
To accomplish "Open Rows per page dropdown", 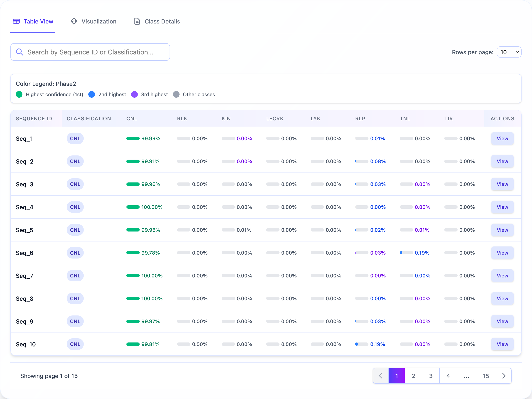I will click(x=509, y=52).
